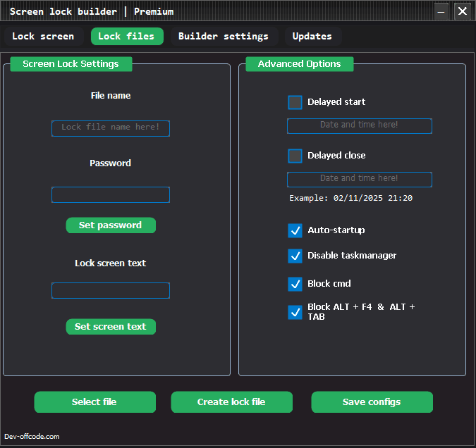Open the Builder settings tab
The image size is (476, 448).
[224, 37]
